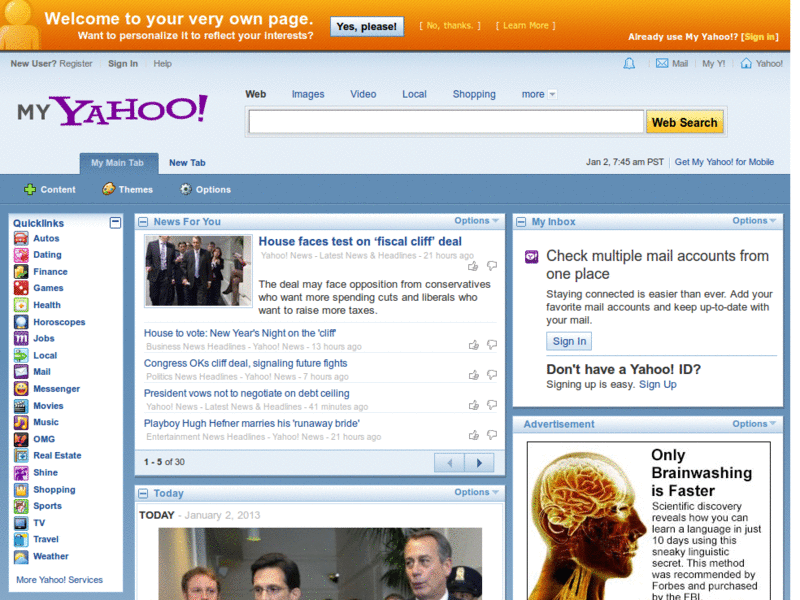Click Sign In button in My Inbox
The height and width of the screenshot is (600, 800).
coord(569,341)
